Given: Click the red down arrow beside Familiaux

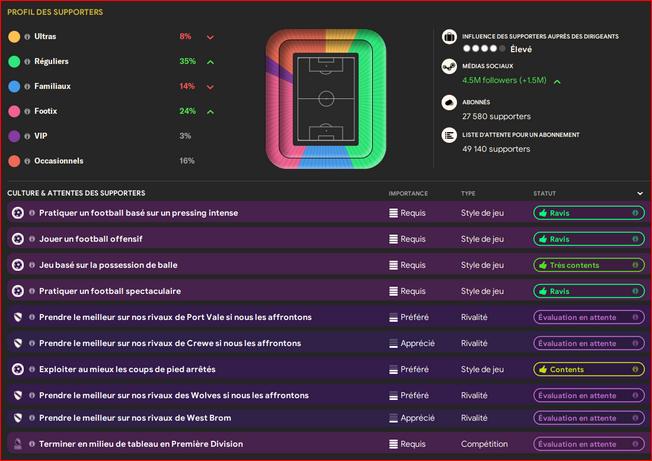Looking at the screenshot, I should pos(210,86).
